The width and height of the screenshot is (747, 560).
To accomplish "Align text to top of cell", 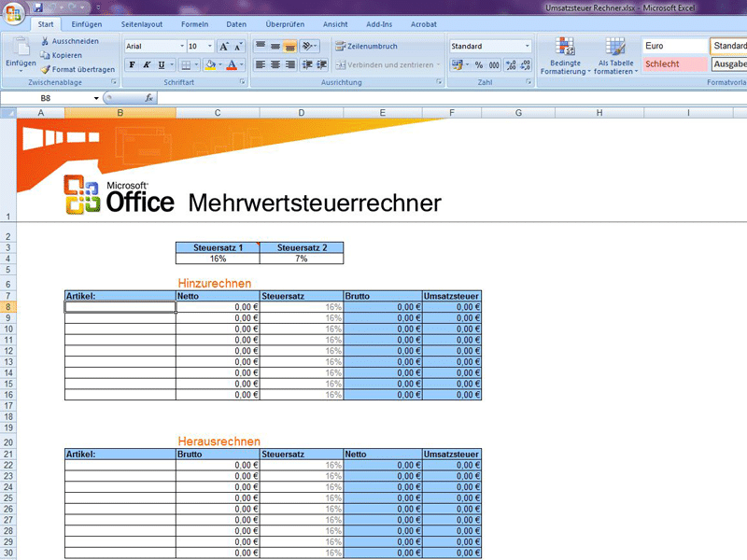I will pyautogui.click(x=261, y=46).
